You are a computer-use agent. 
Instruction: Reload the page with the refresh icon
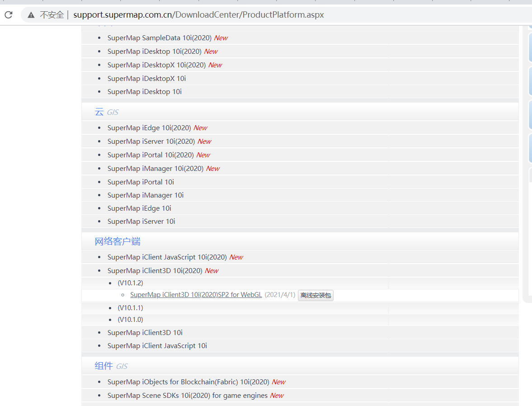pos(9,14)
